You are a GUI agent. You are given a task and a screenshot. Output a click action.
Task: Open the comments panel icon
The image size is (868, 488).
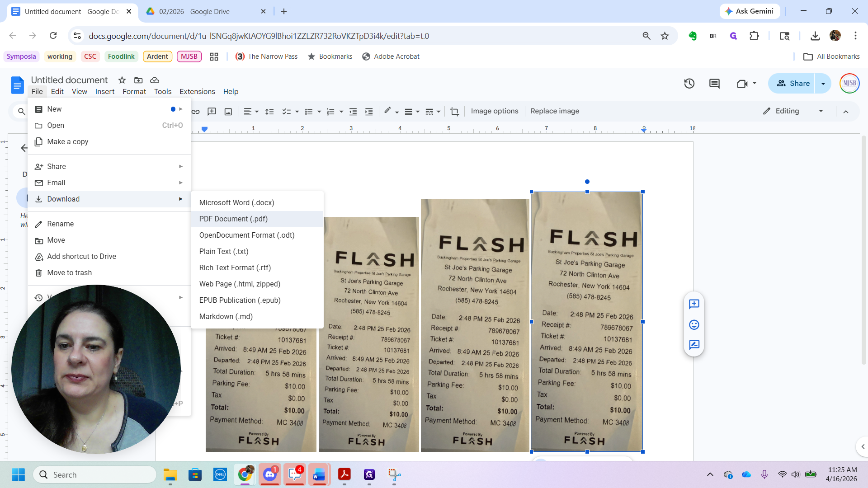[714, 84]
